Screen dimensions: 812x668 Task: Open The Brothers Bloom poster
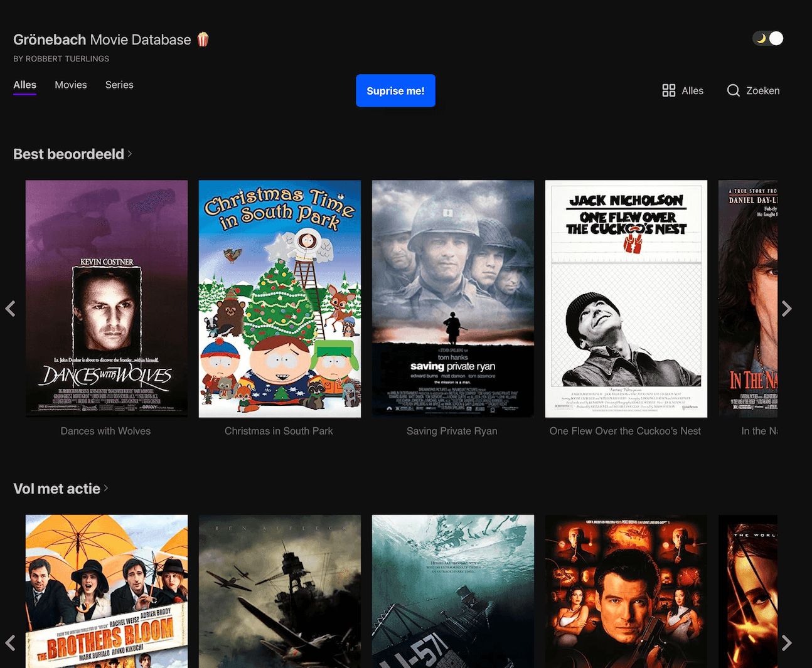[x=107, y=591]
